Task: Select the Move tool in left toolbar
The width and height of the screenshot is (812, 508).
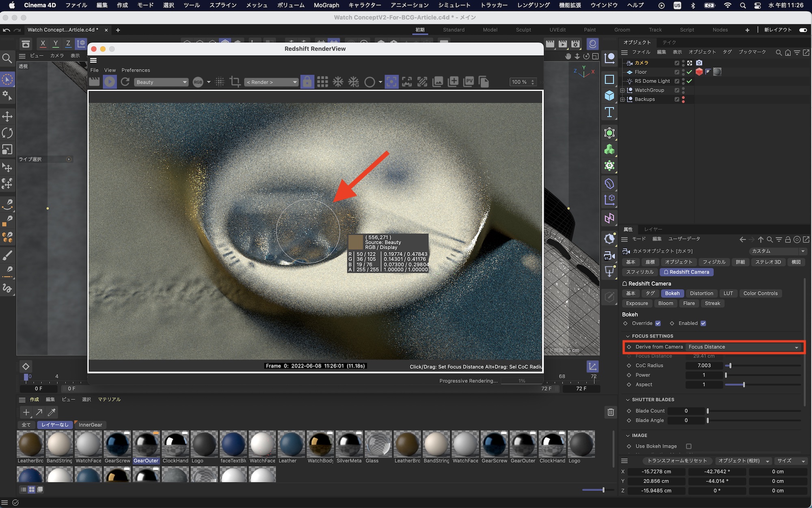Action: click(x=7, y=117)
